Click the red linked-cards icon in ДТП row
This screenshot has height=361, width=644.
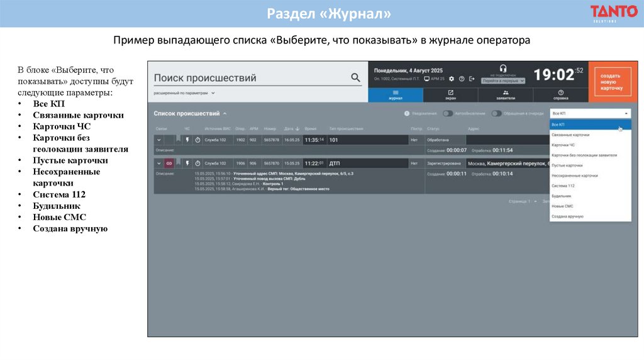[169, 164]
